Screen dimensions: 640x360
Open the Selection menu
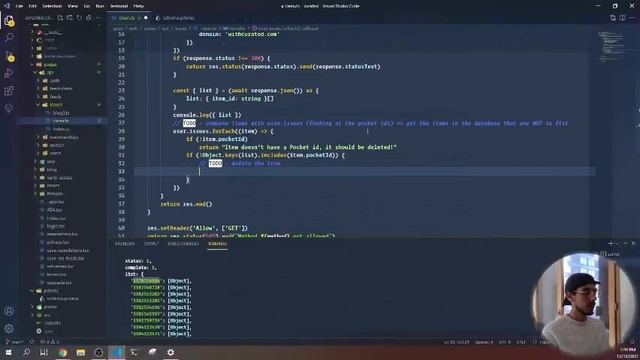point(52,6)
